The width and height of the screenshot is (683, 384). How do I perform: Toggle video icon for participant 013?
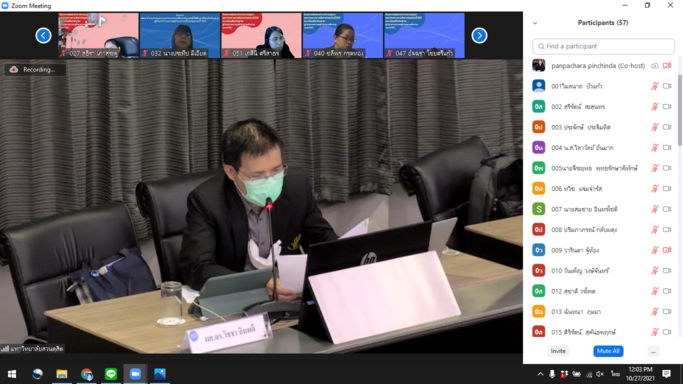point(667,311)
